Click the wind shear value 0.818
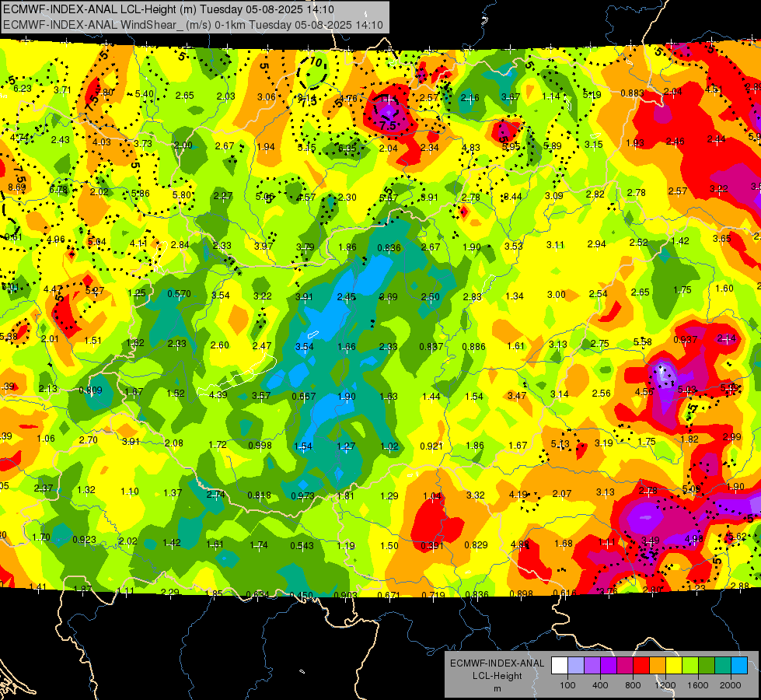 click(x=259, y=495)
